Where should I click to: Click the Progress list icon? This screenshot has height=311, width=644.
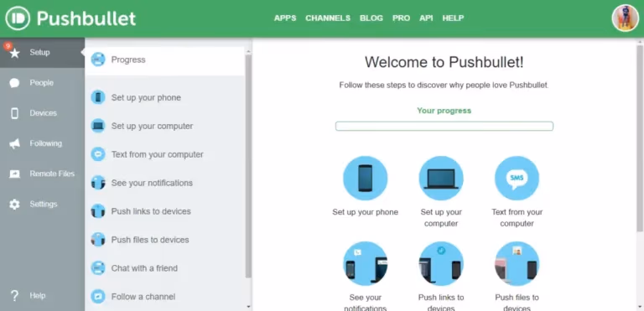coord(98,60)
